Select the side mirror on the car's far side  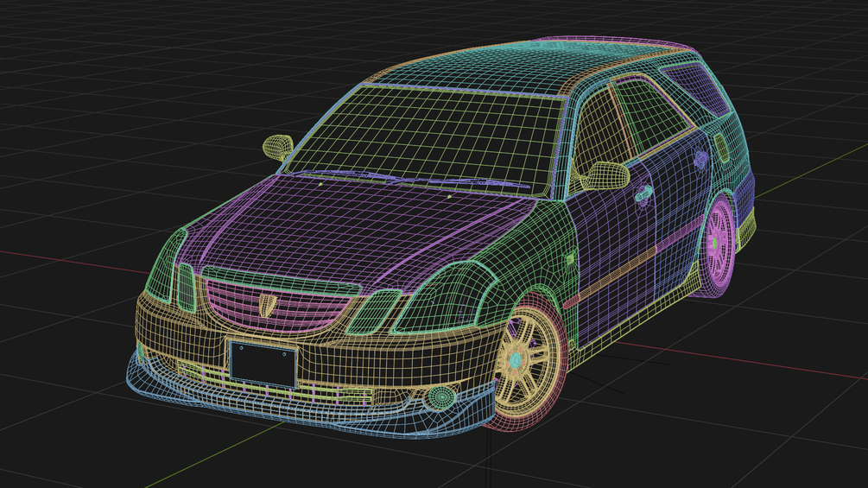pos(277,147)
